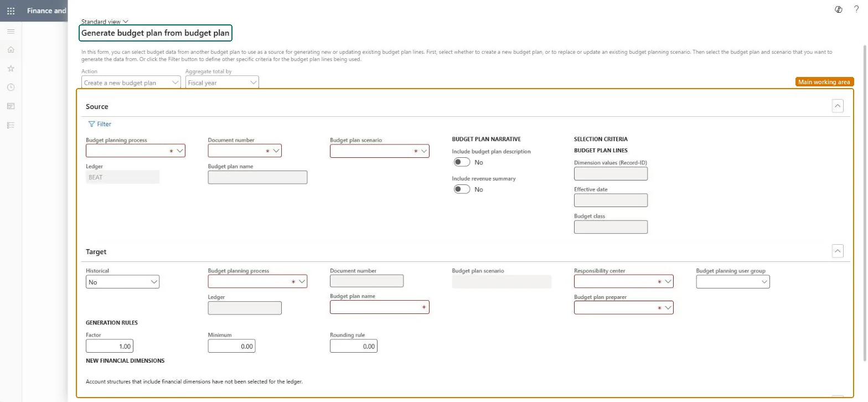Expand the navigation pane hamburger menu
This screenshot has height=402, width=868.
[x=11, y=31]
